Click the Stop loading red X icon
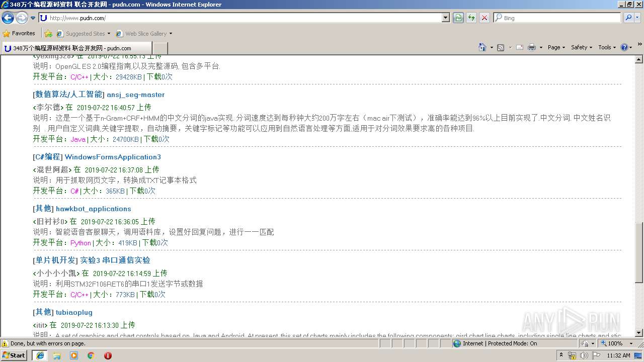This screenshot has height=362, width=644. (x=485, y=18)
